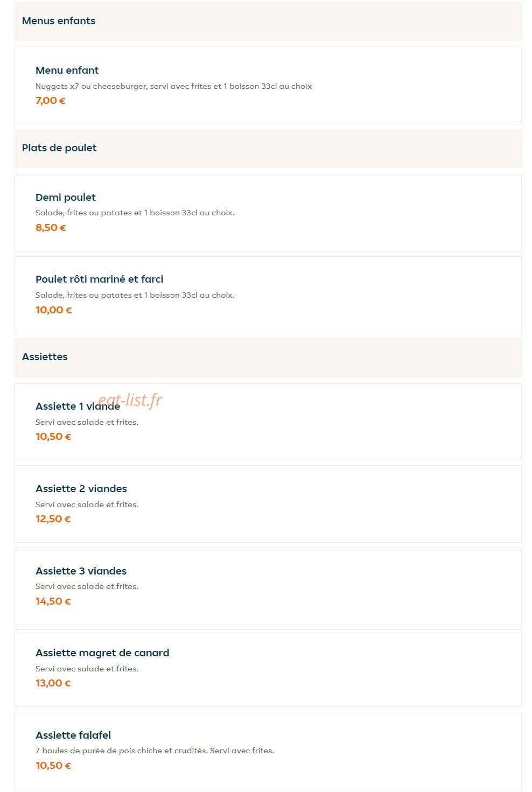Pick the Assiette 2 viandes option
532x792 pixels.
pos(268,504)
